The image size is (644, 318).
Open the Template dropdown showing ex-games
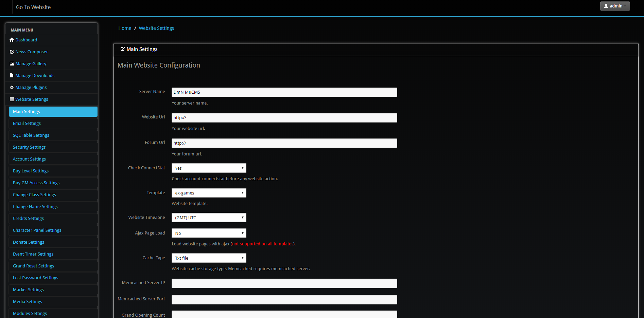click(209, 193)
